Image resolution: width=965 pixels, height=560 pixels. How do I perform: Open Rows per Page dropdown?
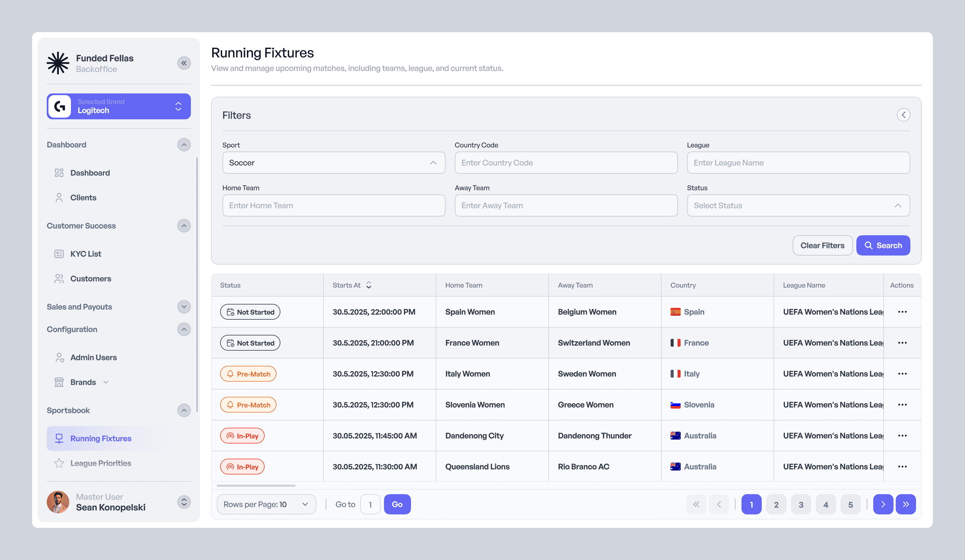(266, 504)
